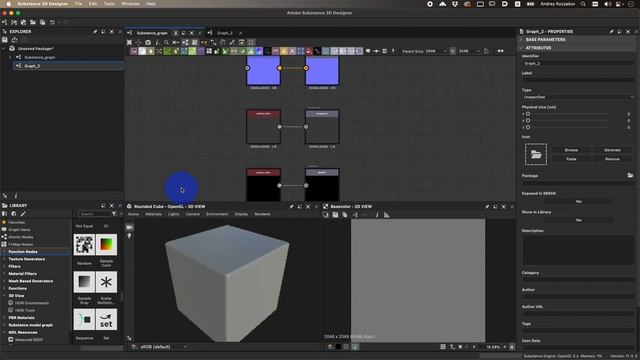Click the camera snapshot icon in graph toolbar
This screenshot has height=360, width=640.
coord(148,42)
